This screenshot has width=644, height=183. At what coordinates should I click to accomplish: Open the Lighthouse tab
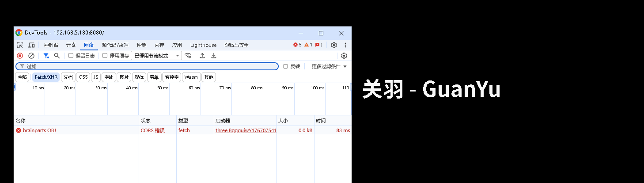[x=203, y=45]
